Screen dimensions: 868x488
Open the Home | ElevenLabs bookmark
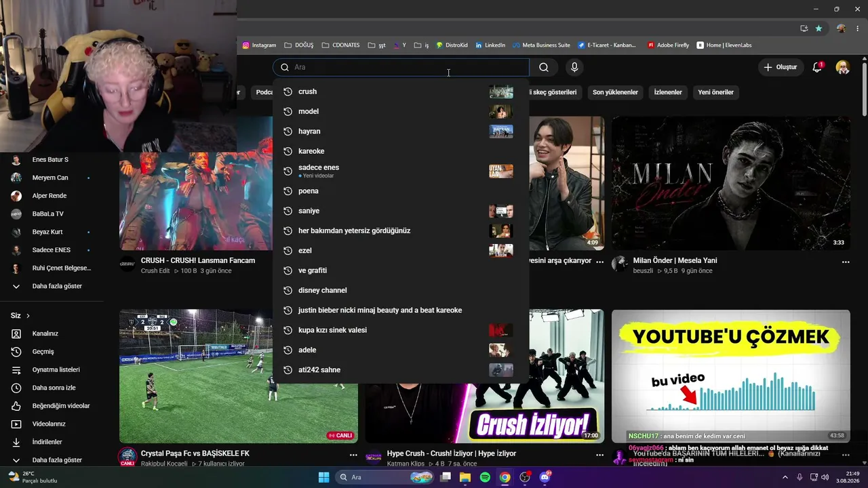pyautogui.click(x=724, y=45)
